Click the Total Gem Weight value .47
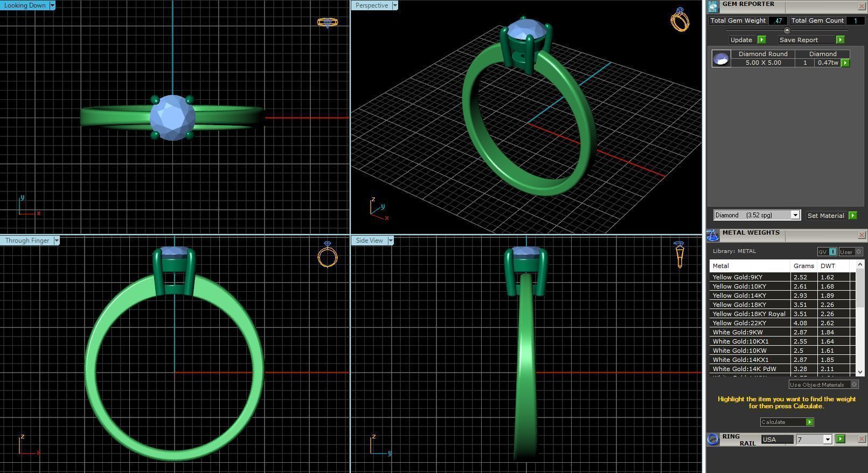This screenshot has width=868, height=473. click(777, 20)
